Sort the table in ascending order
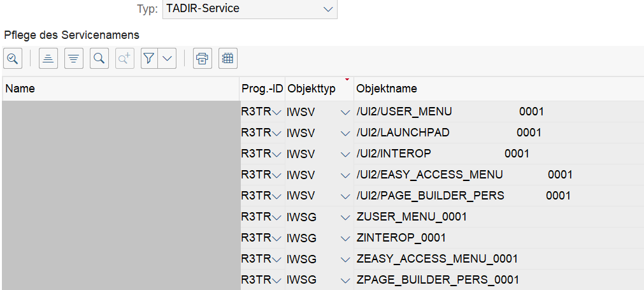Image resolution: width=644 pixels, height=290 pixels. point(48,59)
